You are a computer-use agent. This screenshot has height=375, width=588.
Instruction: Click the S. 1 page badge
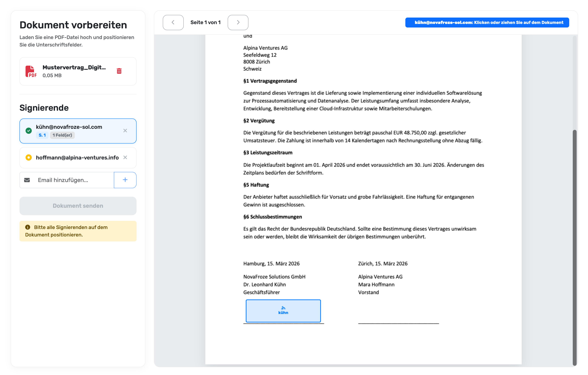tap(42, 135)
